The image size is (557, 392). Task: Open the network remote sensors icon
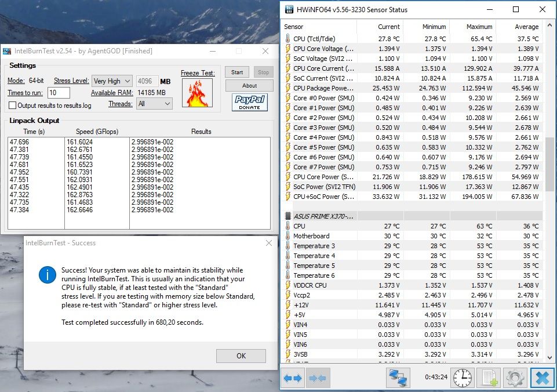[398, 378]
